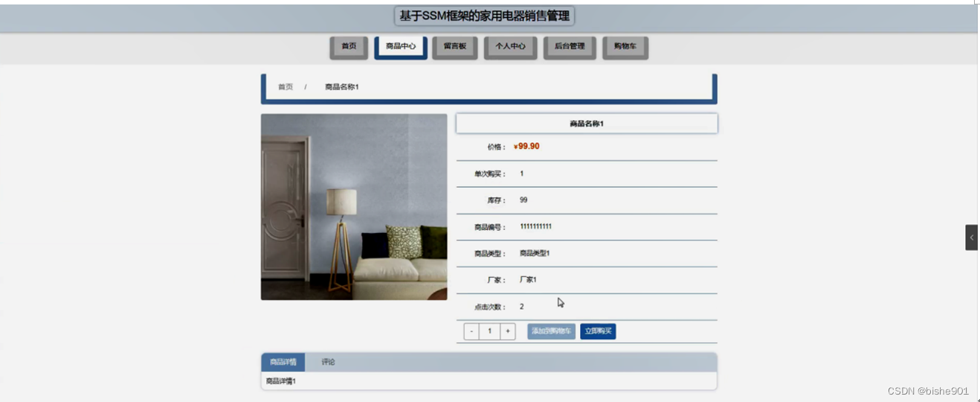Switch to the 商品中心 tab
980x402 pixels.
[x=401, y=47]
